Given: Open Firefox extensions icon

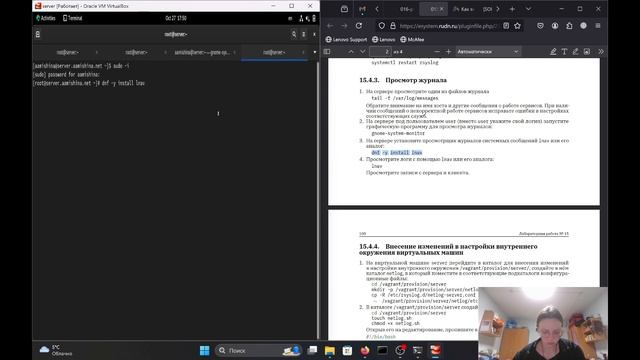Looking at the screenshot, I should 569,26.
